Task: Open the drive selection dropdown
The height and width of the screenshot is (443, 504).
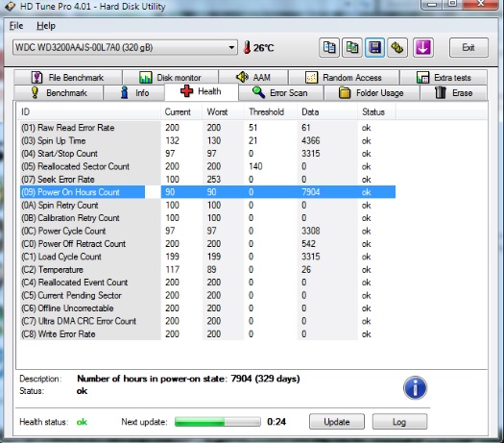Action: 125,48
